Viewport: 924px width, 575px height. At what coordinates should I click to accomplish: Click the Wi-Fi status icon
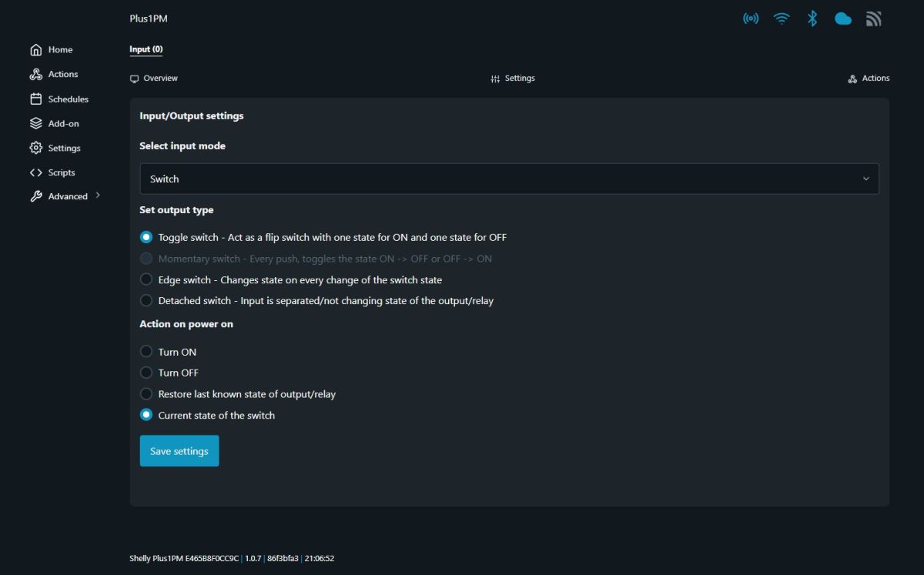point(782,18)
